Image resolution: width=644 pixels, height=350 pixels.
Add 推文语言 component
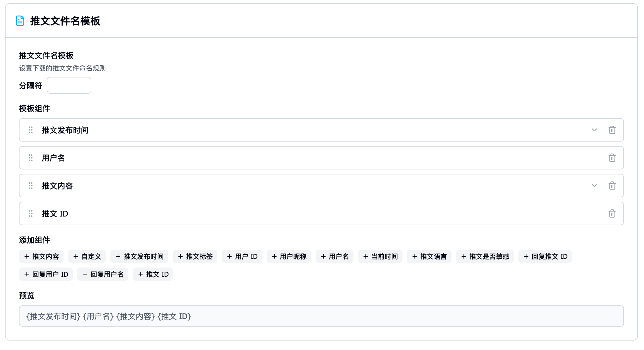point(429,256)
